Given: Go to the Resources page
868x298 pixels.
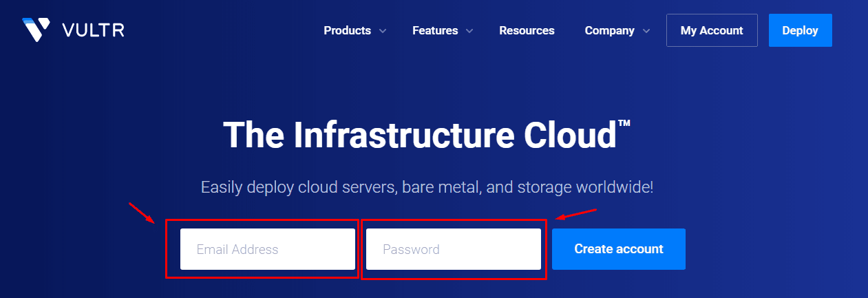Looking at the screenshot, I should (527, 30).
